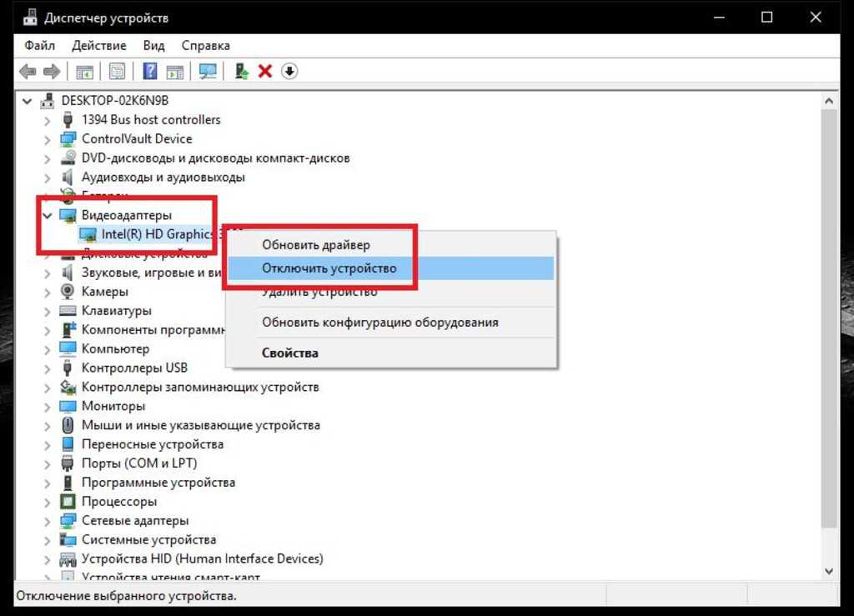Viewport: 854px width, 616px height.
Task: Collapse the DESKTOP-02K6N9B root node
Action: pyautogui.click(x=27, y=101)
